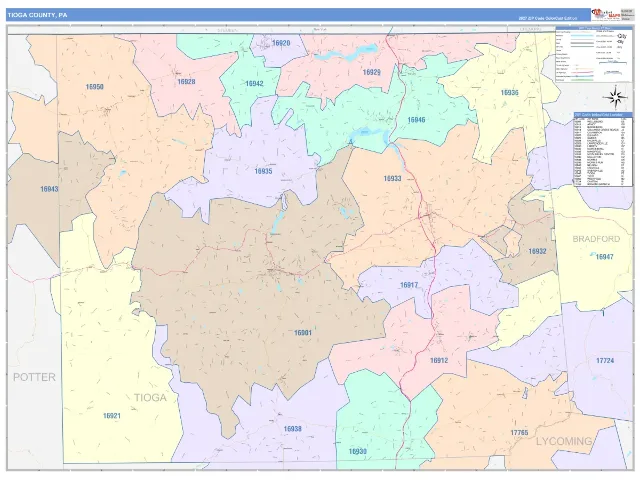640x480 pixels.
Task: Open the ZIP code index table
Action: (603, 149)
